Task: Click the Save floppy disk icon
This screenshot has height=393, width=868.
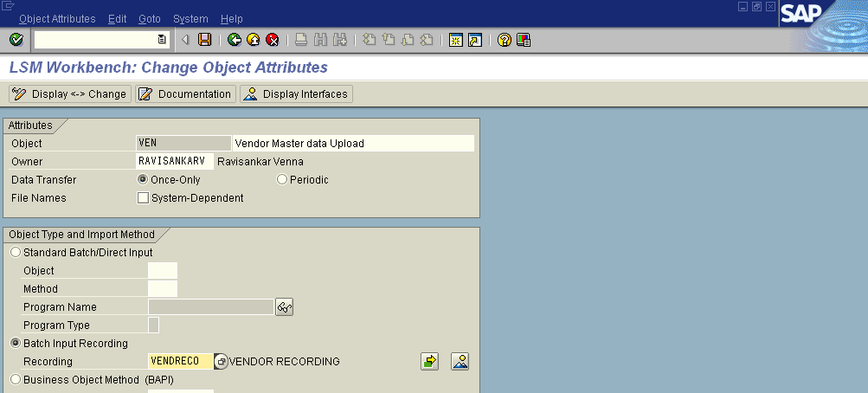Action: [205, 40]
